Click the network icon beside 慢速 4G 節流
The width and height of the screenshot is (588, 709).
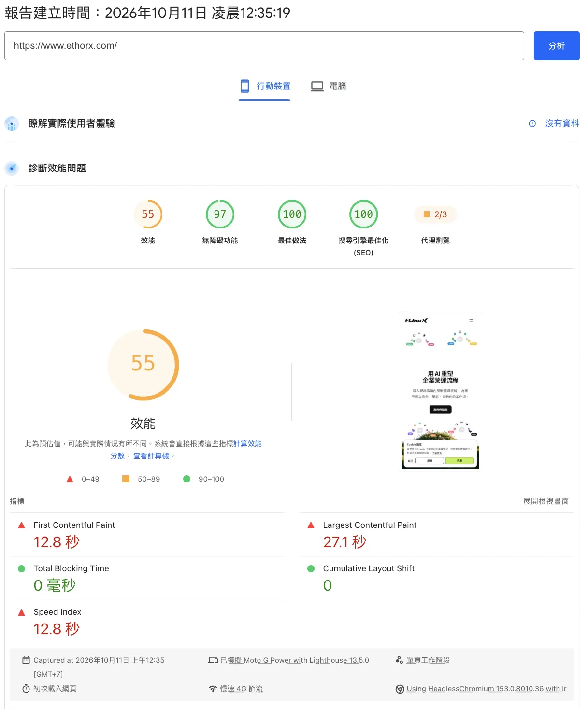(213, 689)
